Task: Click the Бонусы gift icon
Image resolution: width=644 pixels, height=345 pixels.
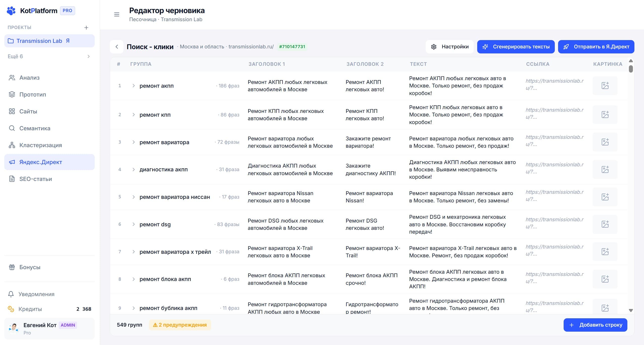Action: click(x=12, y=267)
